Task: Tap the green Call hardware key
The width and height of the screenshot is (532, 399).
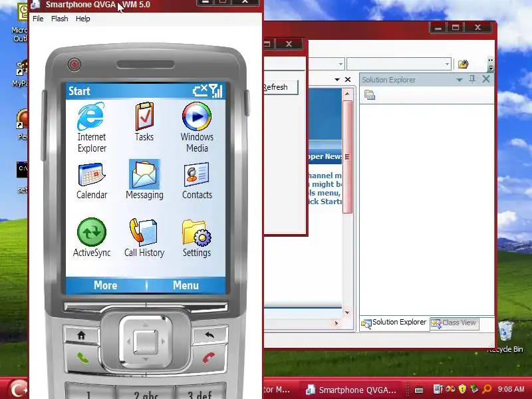Action: pyautogui.click(x=82, y=358)
